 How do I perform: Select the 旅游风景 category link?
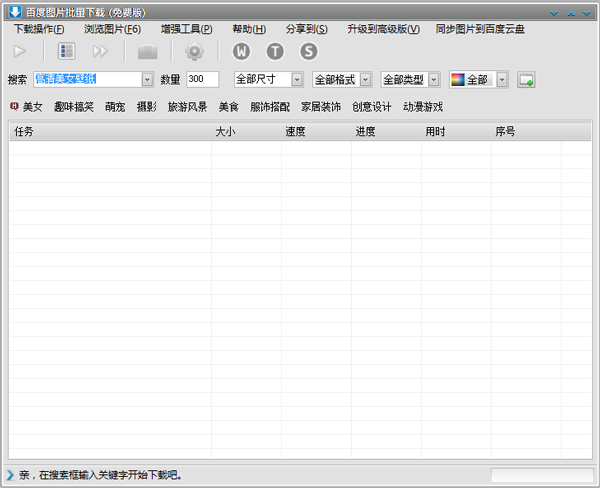tap(188, 107)
